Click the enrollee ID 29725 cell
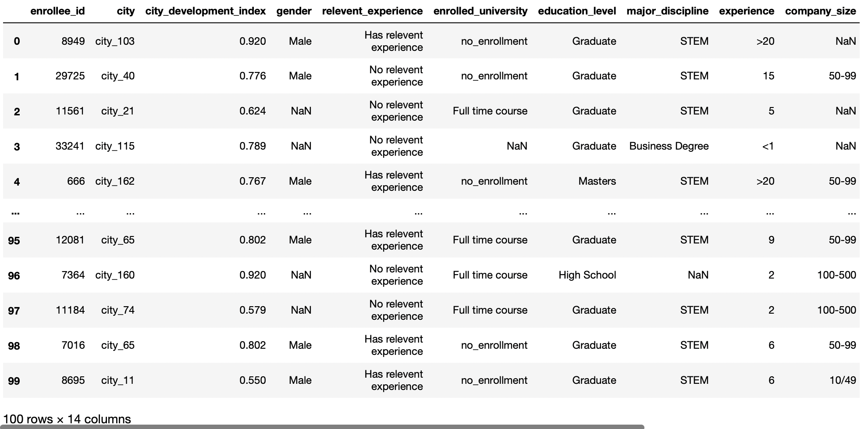868x429 pixels. pyautogui.click(x=70, y=76)
